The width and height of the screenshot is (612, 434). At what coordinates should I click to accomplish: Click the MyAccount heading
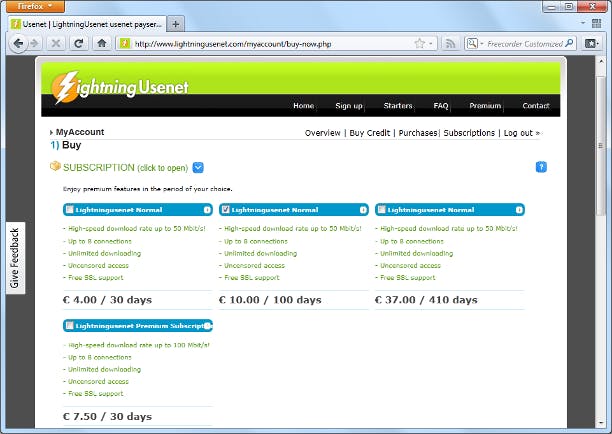[80, 132]
